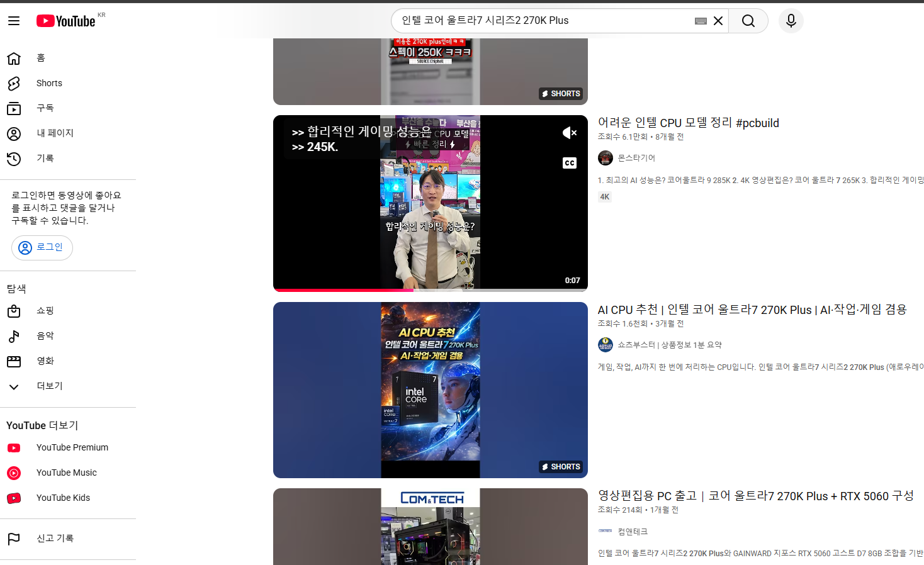924x565 pixels.
Task: Visit 몬스타기어 channel name
Action: [x=636, y=158]
